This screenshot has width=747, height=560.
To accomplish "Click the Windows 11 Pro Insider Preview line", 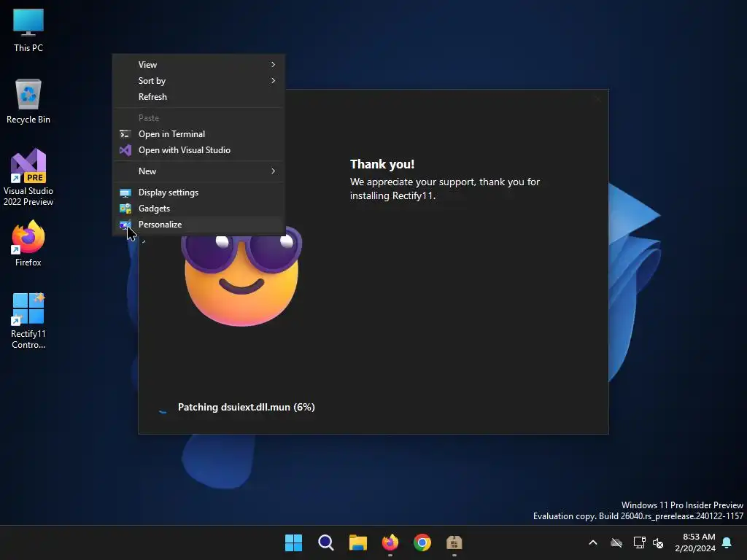I will 682,505.
